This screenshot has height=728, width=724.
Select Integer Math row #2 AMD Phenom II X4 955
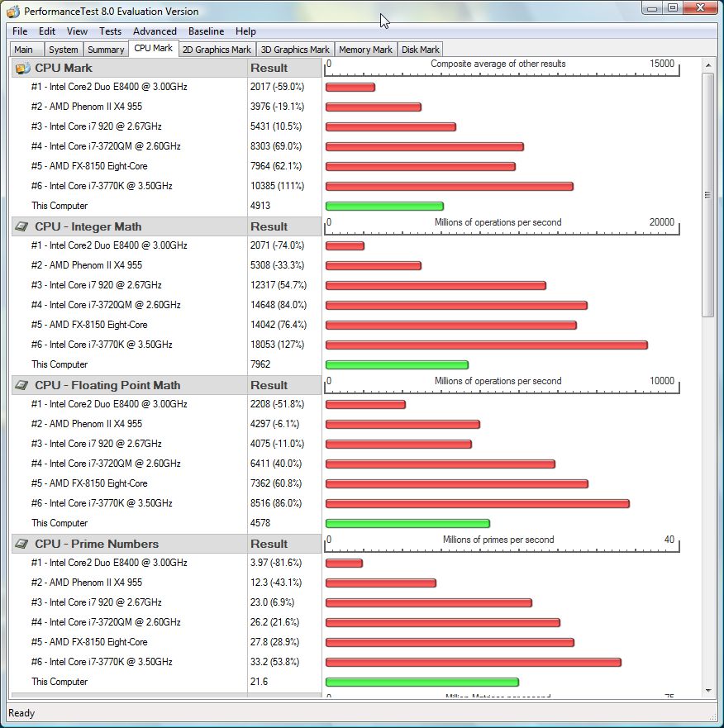[87, 265]
